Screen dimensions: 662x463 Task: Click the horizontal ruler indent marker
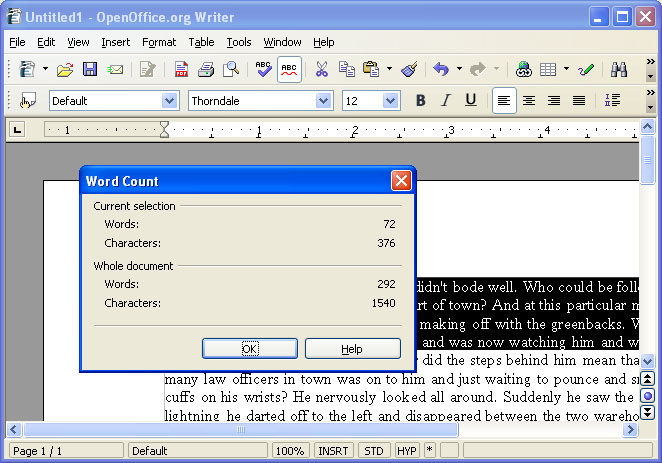(x=165, y=129)
